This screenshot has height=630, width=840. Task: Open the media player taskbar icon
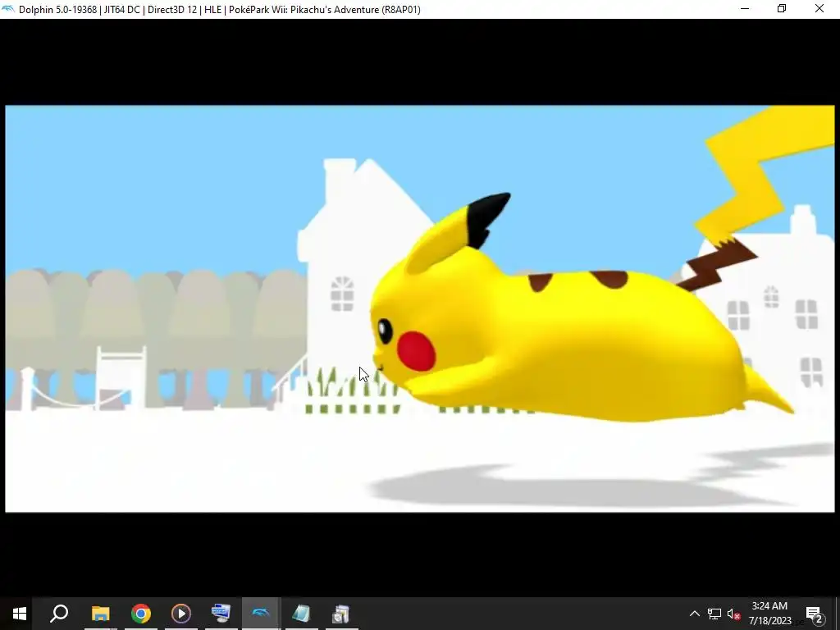coord(181,614)
